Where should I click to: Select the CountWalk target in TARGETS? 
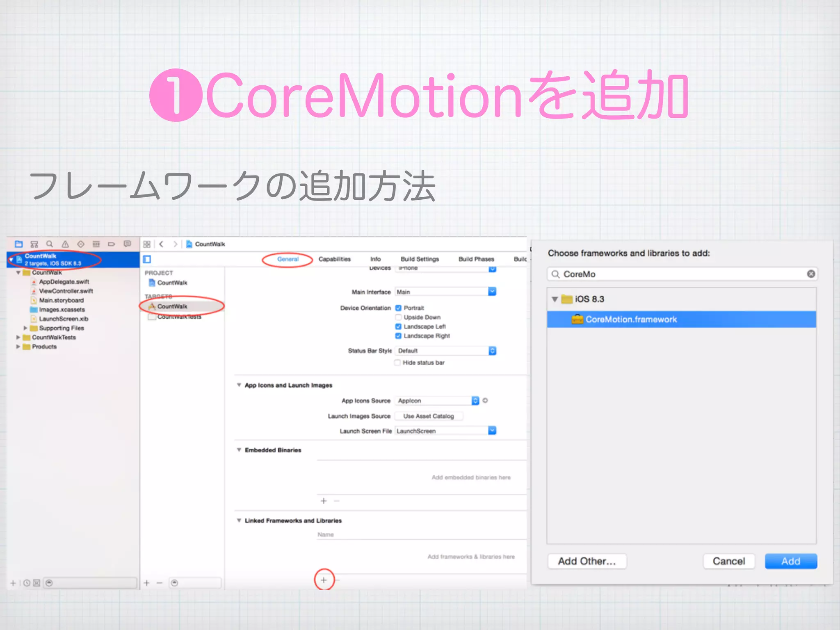point(182,306)
